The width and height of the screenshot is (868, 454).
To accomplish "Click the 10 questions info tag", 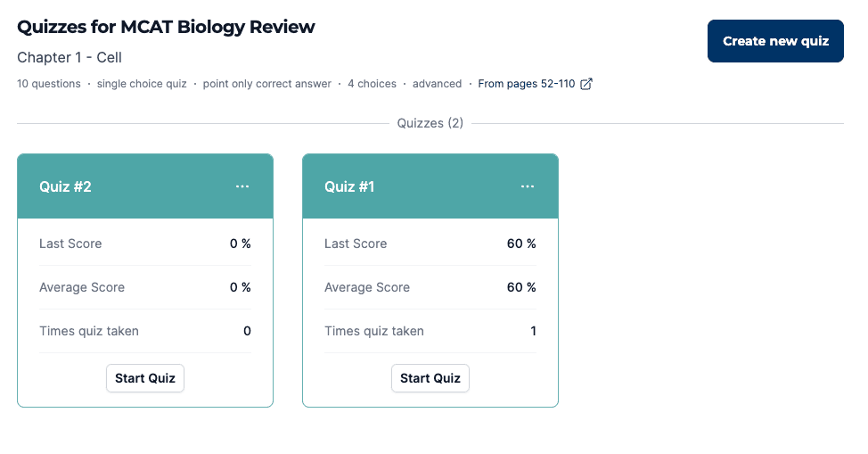I will (x=49, y=84).
